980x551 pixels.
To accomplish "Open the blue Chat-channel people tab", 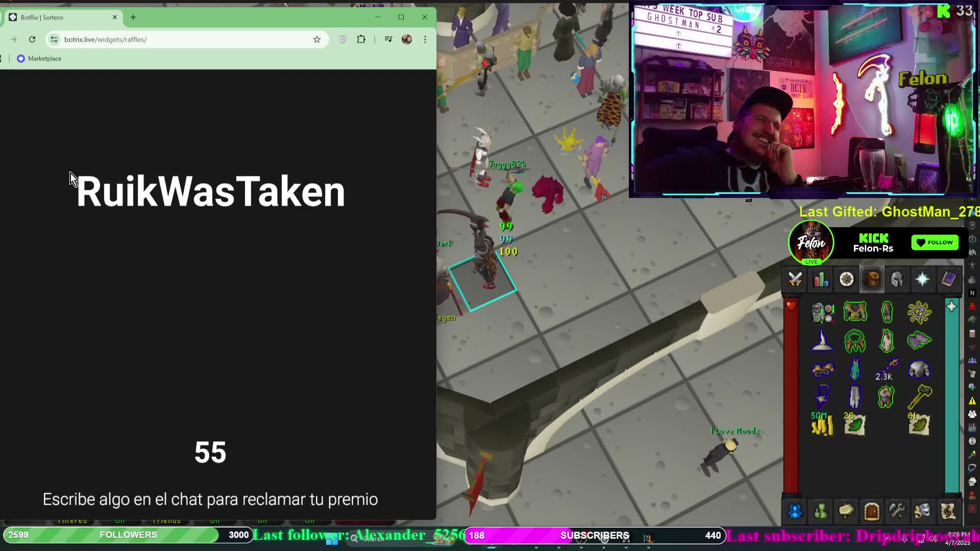I will pos(795,511).
